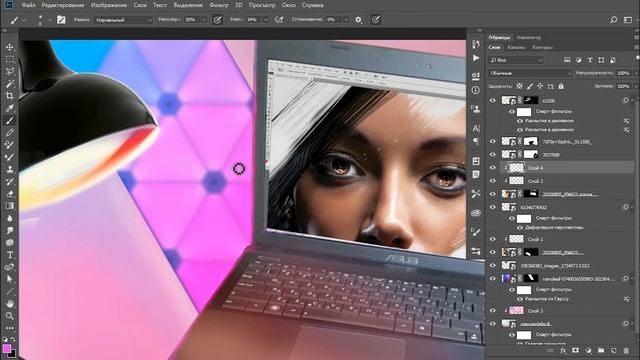Select the Magic Wand tool
640x360 pixels.
[x=9, y=84]
